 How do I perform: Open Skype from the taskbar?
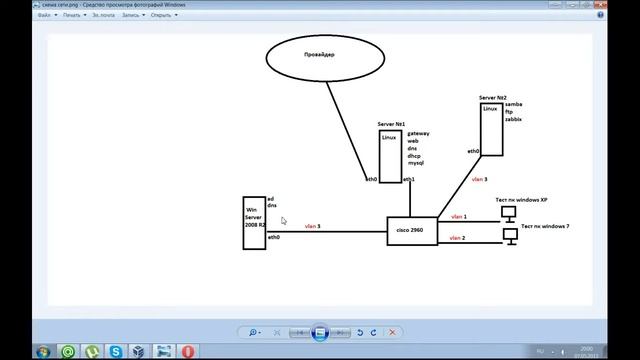coord(116,351)
